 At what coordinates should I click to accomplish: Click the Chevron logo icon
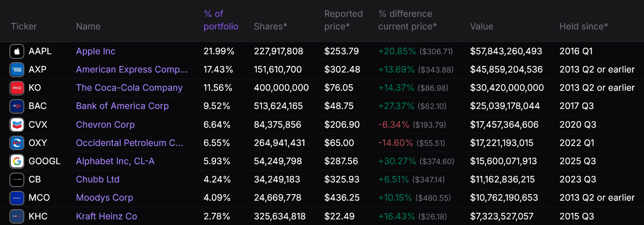pyautogui.click(x=17, y=125)
